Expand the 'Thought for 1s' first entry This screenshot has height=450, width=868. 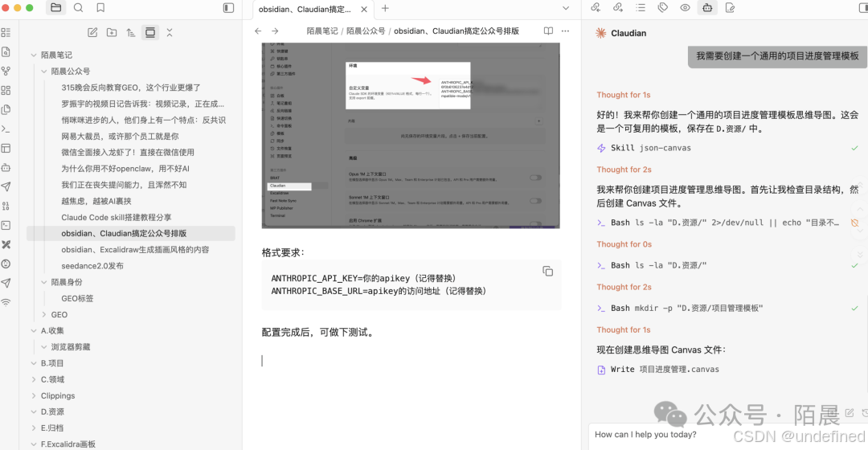click(624, 95)
